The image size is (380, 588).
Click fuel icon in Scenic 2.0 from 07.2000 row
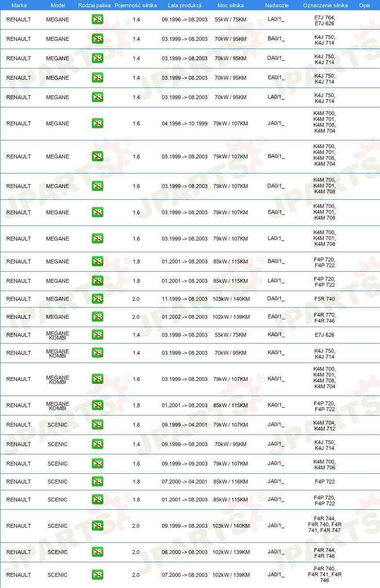[97, 575]
